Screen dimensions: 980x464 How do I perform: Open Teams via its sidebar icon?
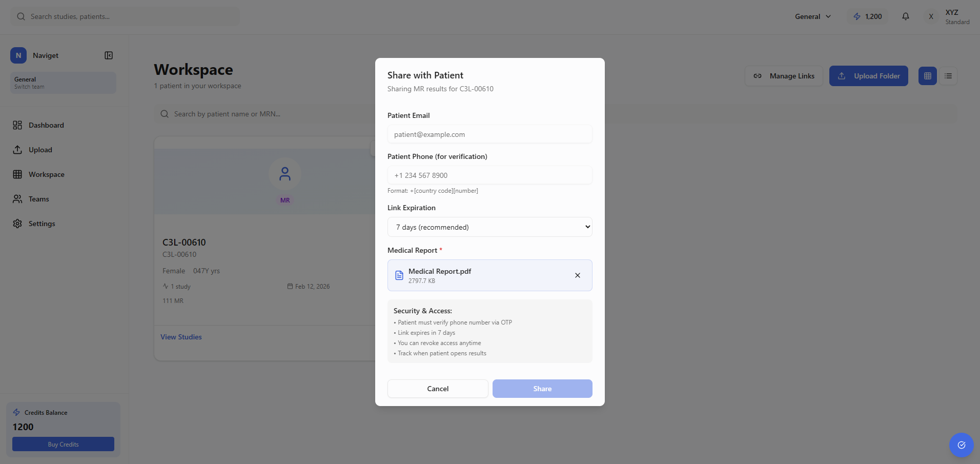[x=17, y=198]
